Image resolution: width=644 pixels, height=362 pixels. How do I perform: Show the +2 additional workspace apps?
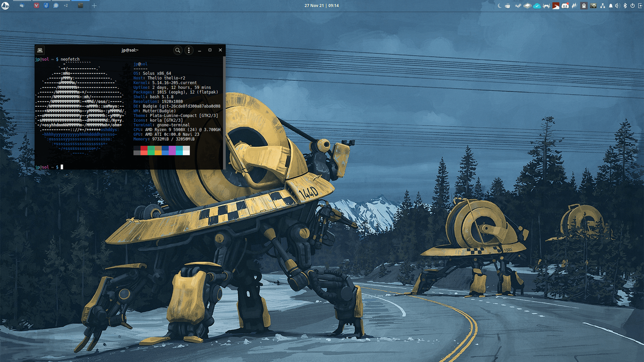[x=65, y=6]
